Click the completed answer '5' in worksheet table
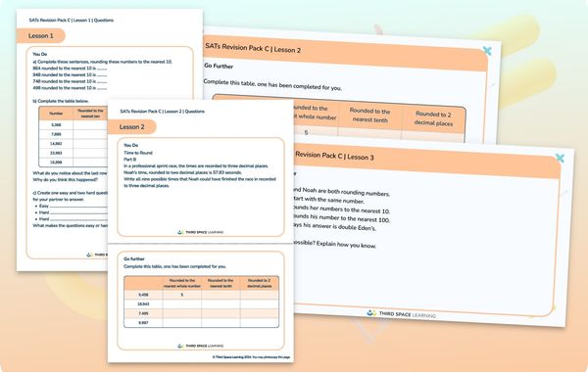This screenshot has width=588, height=372. tap(182, 295)
